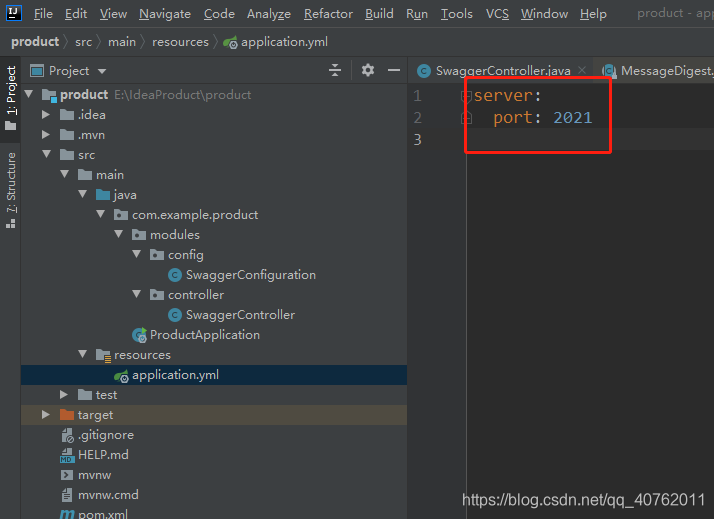Viewport: 714px width, 519px height.
Task: Select the pom.xml Maven icon
Action: point(67,514)
